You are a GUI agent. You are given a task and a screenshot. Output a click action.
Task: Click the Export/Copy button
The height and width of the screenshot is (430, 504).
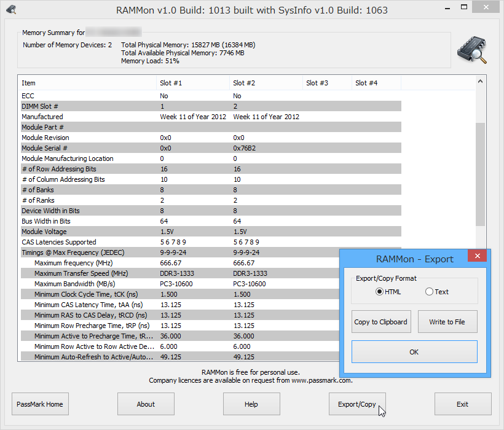click(356, 404)
